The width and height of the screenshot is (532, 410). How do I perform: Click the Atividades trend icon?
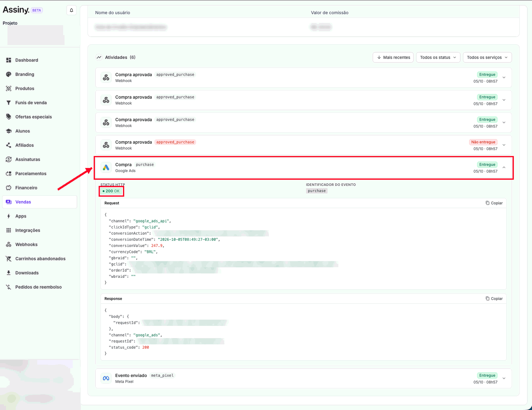[x=99, y=57]
